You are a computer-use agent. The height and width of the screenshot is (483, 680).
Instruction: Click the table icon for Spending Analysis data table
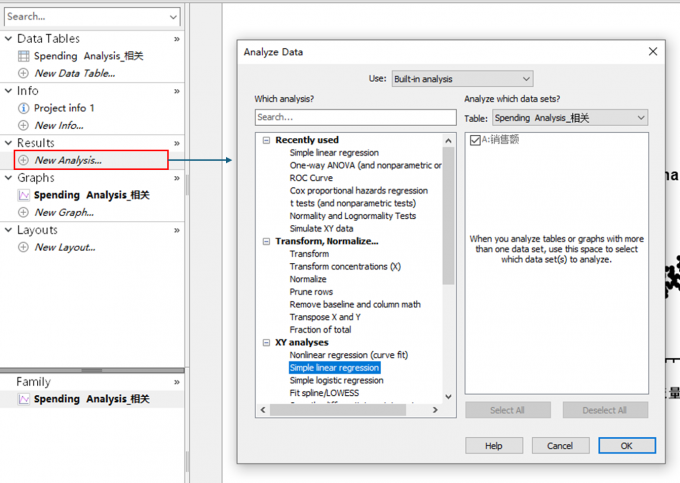click(24, 56)
